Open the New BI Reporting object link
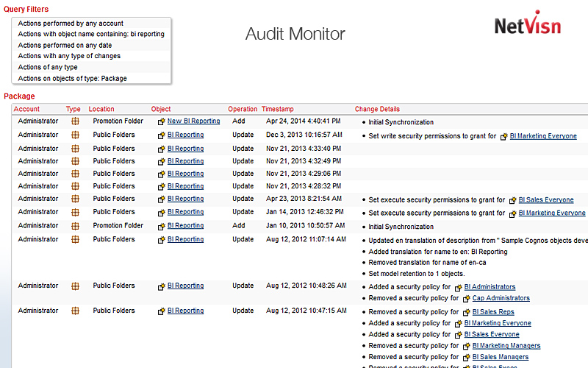Image resolution: width=588 pixels, height=368 pixels. (x=193, y=121)
